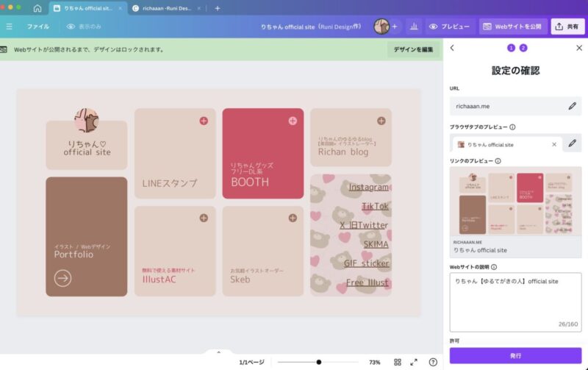The image size is (588, 370).
Task: Click the 1/1ページ page indicator
Action: [x=251, y=363]
